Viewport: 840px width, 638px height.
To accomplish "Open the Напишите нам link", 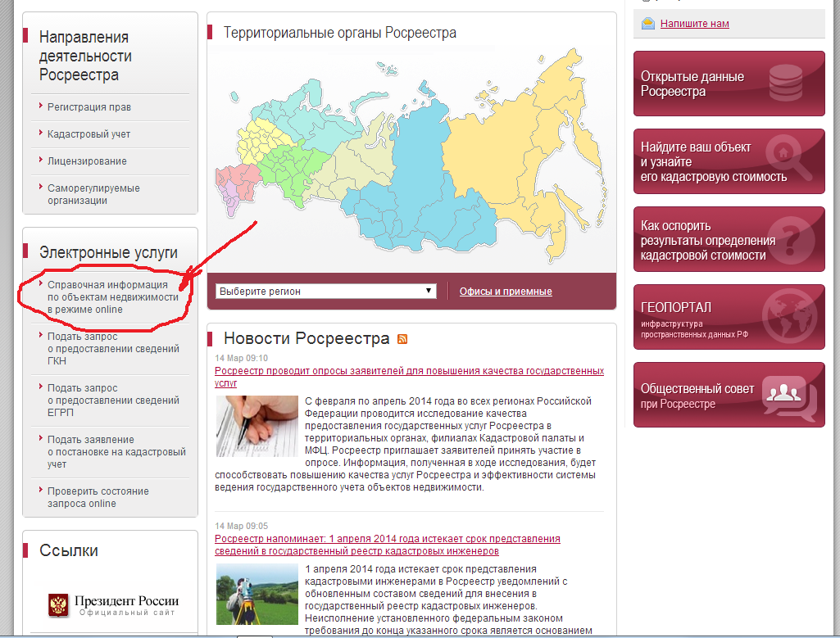I will coord(694,24).
